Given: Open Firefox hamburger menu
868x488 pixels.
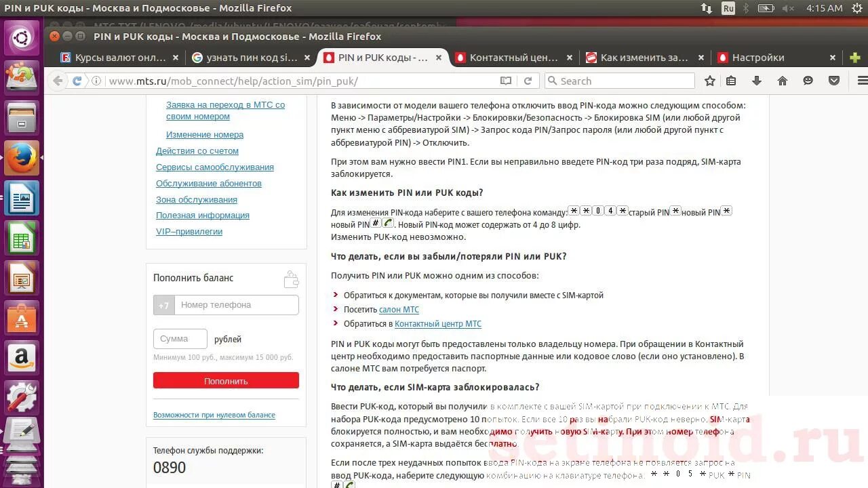Looking at the screenshot, I should 862,81.
